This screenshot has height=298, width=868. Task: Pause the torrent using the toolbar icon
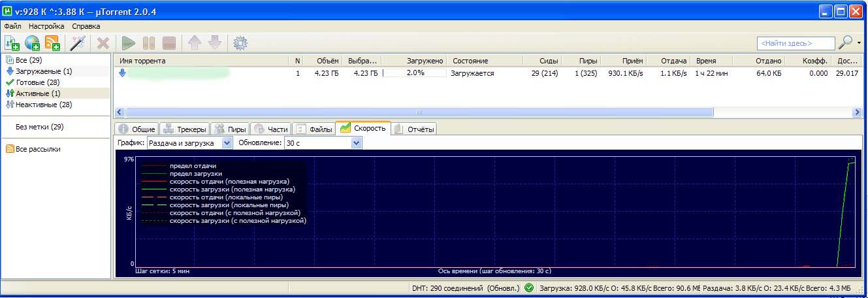point(149,43)
